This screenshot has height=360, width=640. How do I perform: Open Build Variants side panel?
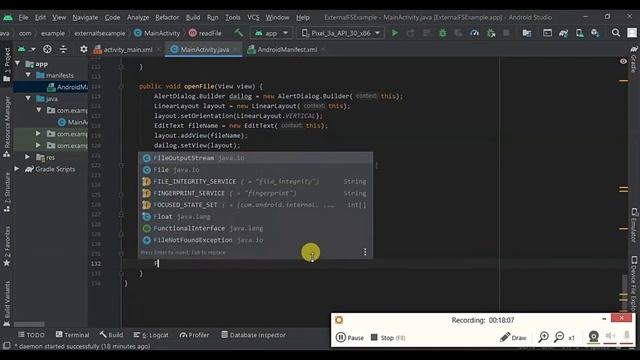7,304
